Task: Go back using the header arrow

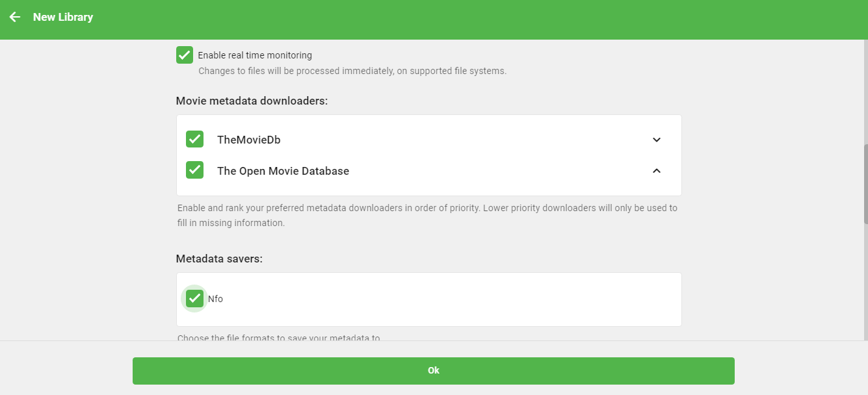Action: pos(15,17)
